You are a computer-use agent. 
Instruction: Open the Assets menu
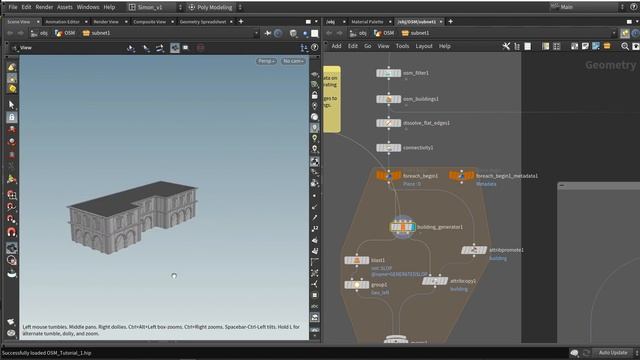pyautogui.click(x=64, y=7)
